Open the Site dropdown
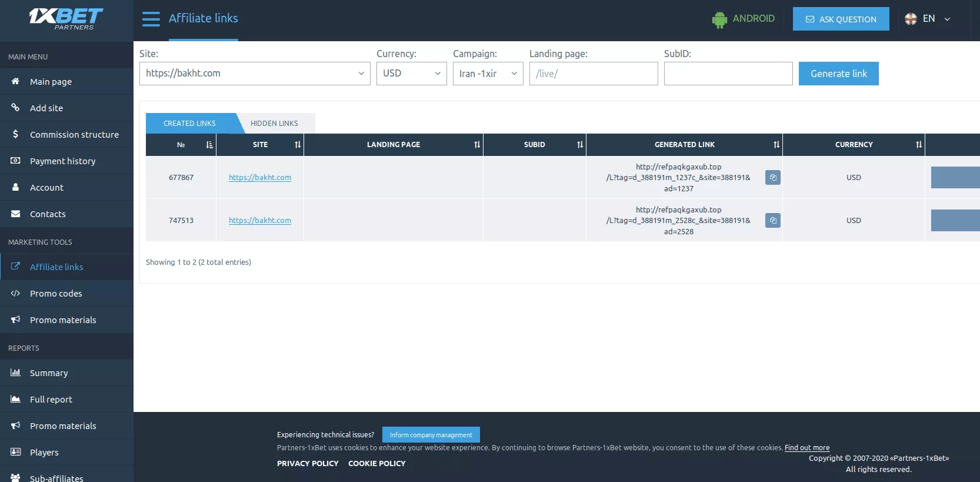 click(x=255, y=74)
